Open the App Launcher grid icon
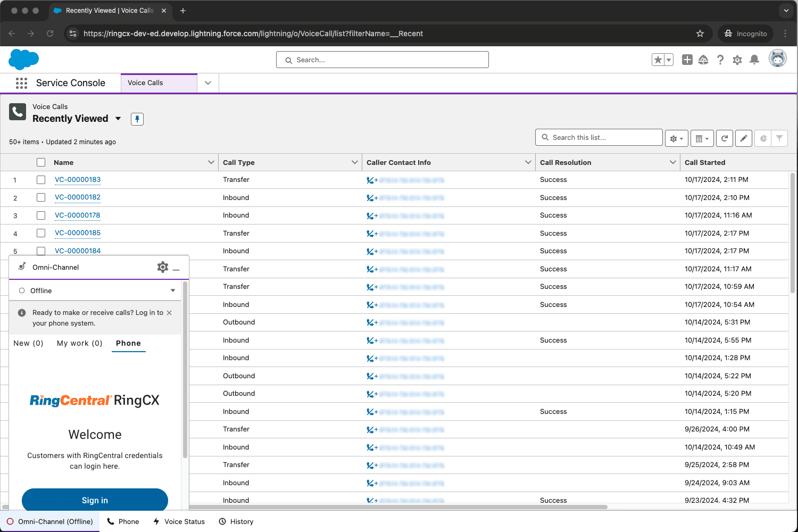 [x=21, y=83]
